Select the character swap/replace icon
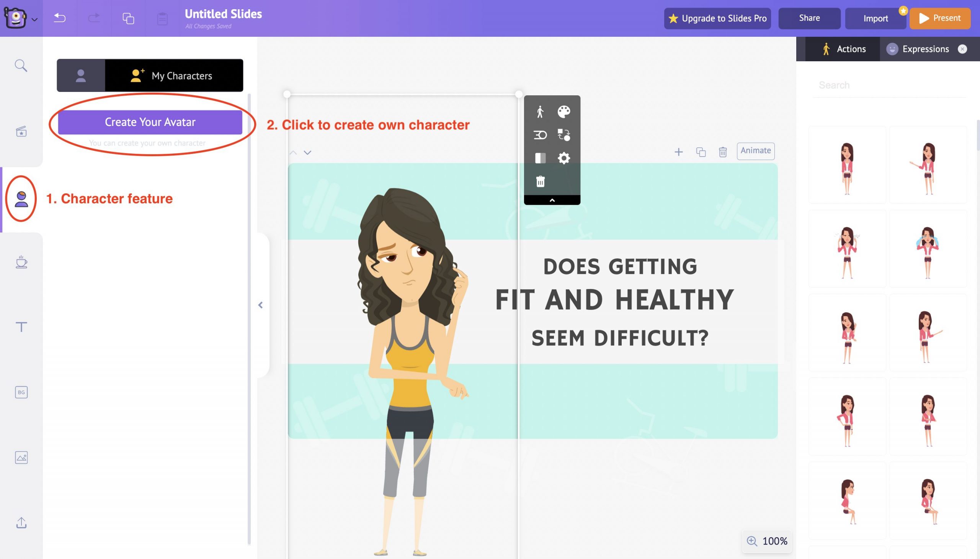 [564, 134]
